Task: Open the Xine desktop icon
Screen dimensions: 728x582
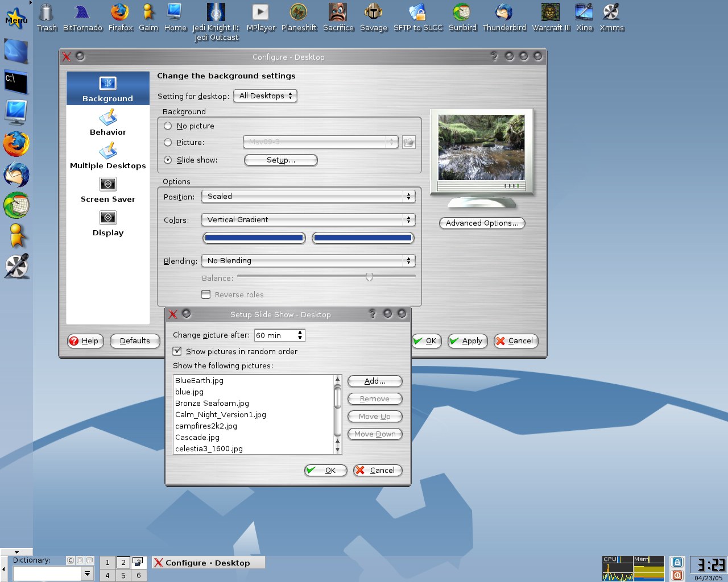Action: 584,17
